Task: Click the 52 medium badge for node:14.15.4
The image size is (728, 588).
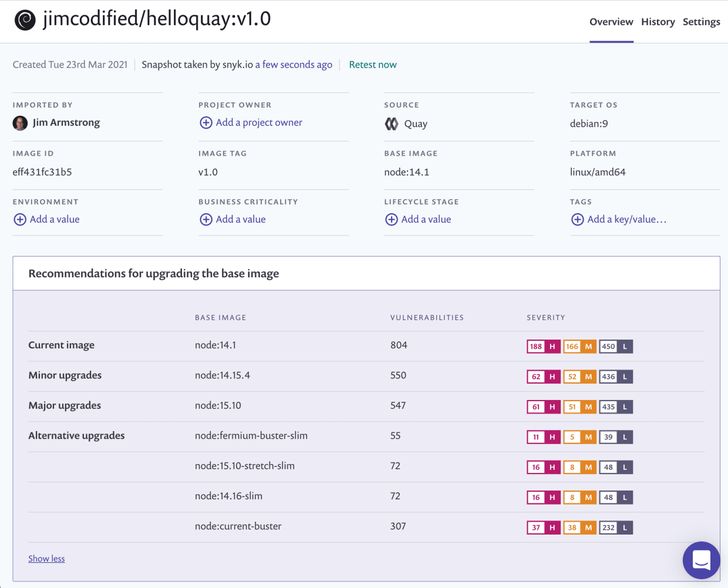Action: click(x=580, y=377)
